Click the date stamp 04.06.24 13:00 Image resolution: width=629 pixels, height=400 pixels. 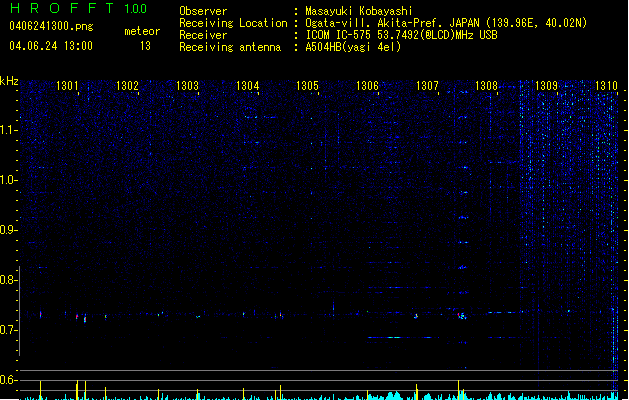coord(51,46)
